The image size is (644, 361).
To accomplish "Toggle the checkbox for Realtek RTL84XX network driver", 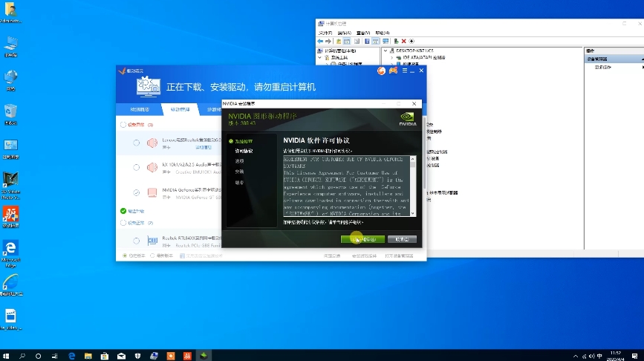I will tap(137, 241).
